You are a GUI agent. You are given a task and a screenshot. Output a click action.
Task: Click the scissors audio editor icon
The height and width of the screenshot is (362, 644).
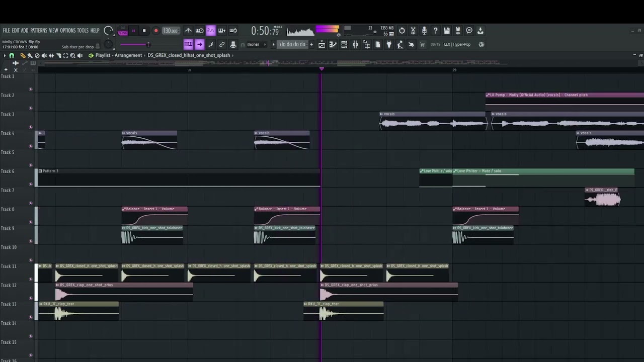click(x=413, y=31)
